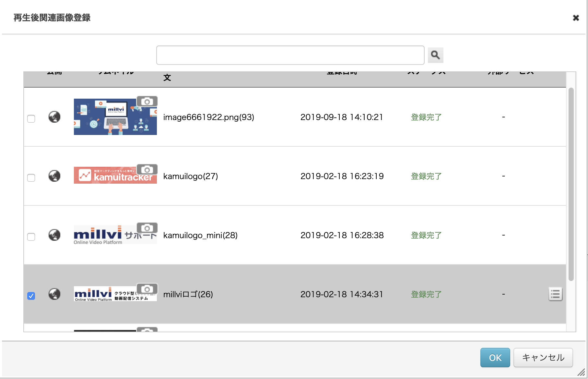Click camera icon on kamuitracker thumbnail
Viewport: 588px width, 379px height.
click(147, 169)
